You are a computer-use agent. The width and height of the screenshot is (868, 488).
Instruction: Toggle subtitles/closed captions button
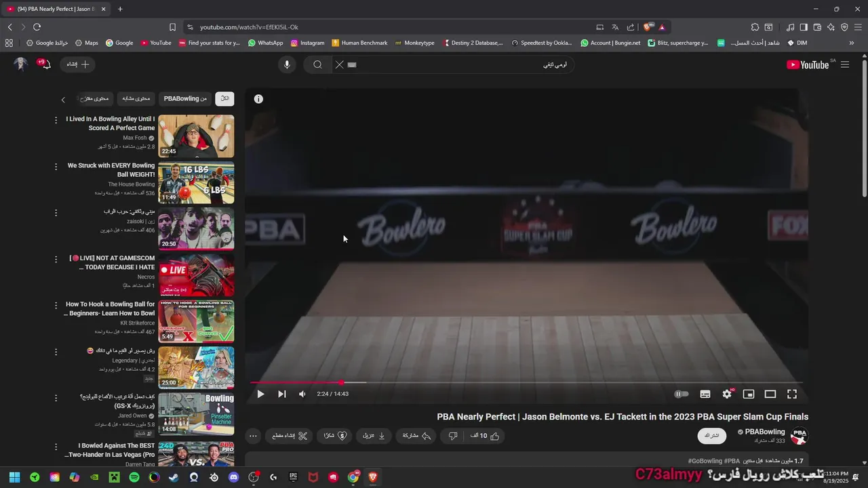[705, 394]
